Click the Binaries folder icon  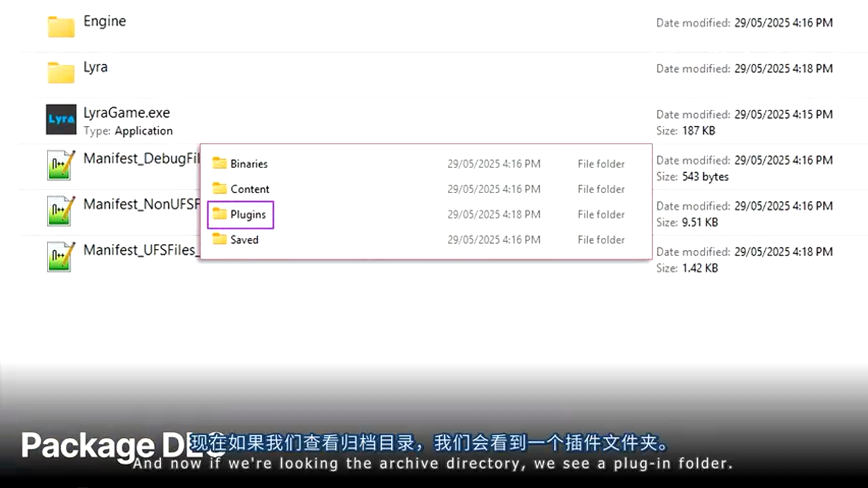(219, 163)
